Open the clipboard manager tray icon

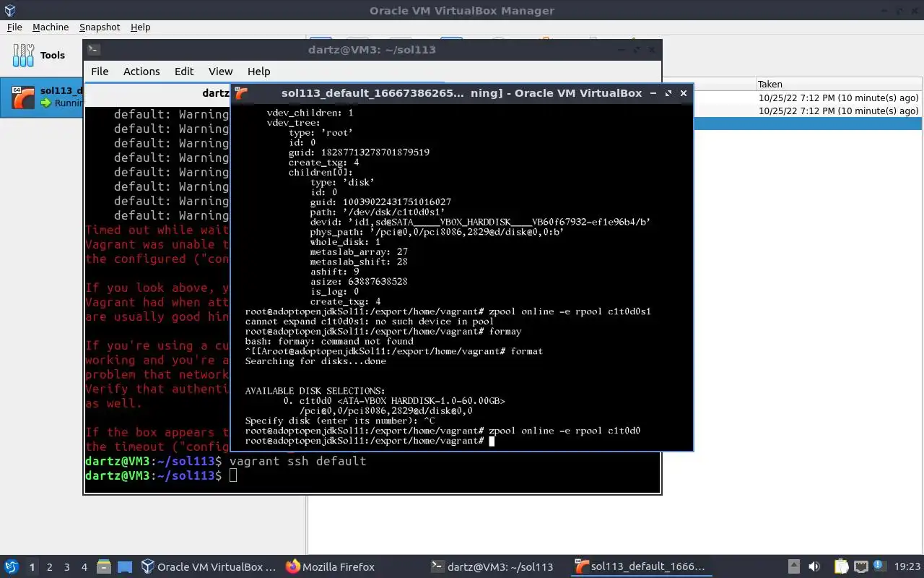(x=841, y=567)
